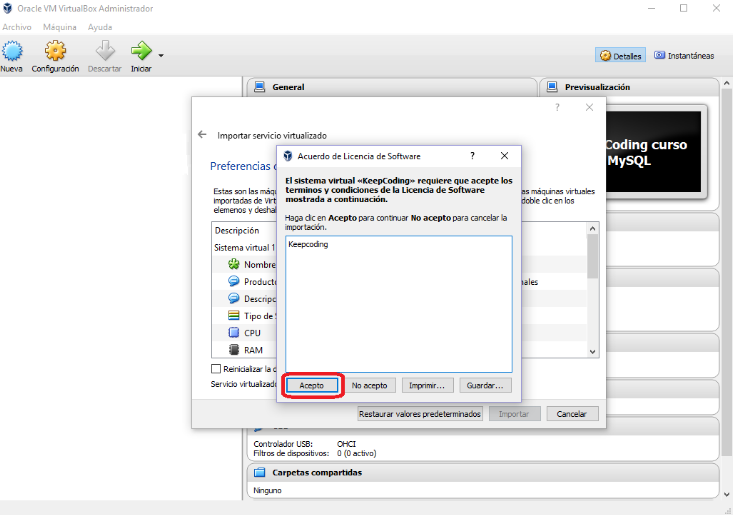This screenshot has width=733, height=515.
Task: Select the Nombre row icon
Action: pyautogui.click(x=234, y=264)
